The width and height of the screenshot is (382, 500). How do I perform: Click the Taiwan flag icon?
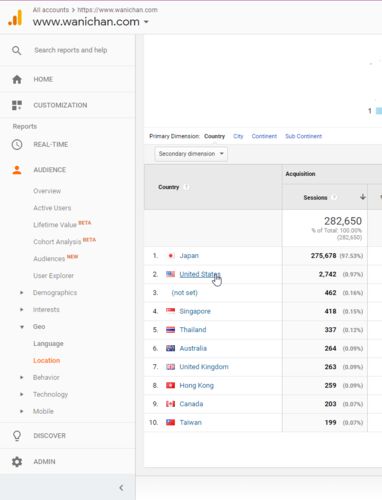point(170,422)
